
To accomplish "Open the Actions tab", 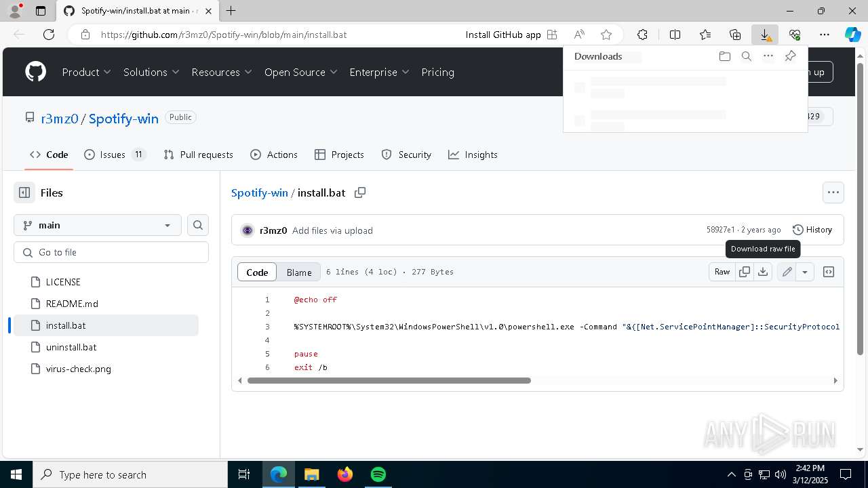I will (x=274, y=155).
